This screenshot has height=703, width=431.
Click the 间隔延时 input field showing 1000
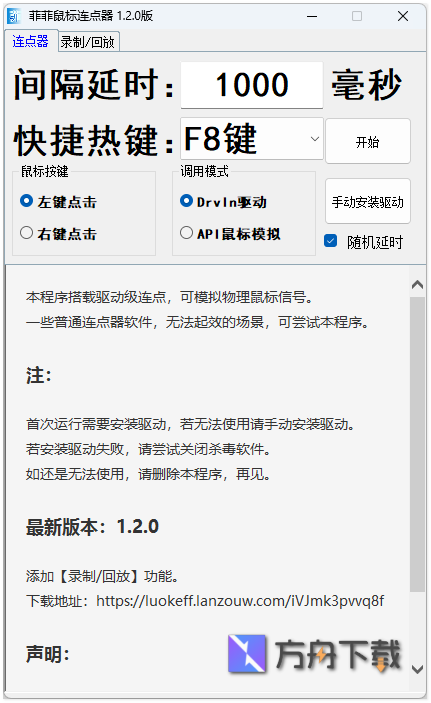[x=252, y=85]
